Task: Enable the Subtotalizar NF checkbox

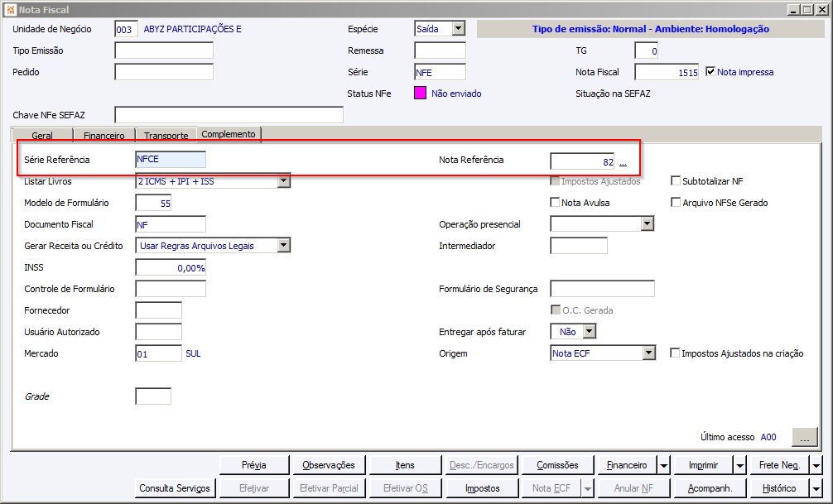Action: [676, 180]
